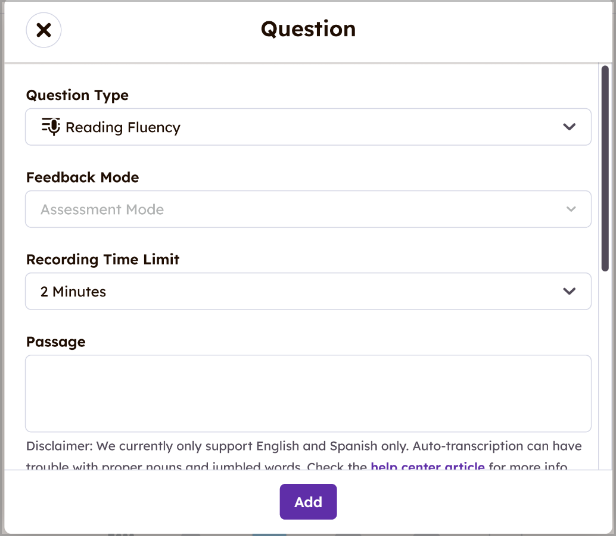Click the 'Question' dialog heading
The image size is (616, 536).
tap(308, 29)
